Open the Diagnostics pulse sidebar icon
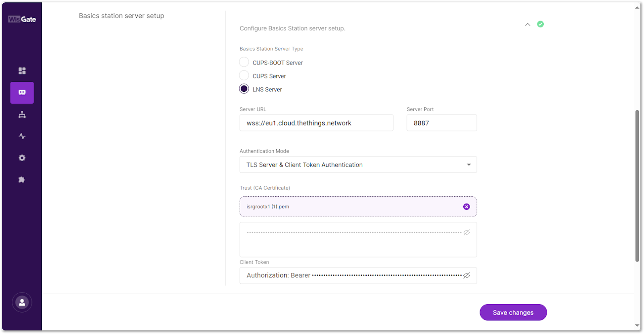This screenshot has width=644, height=334. tap(22, 136)
